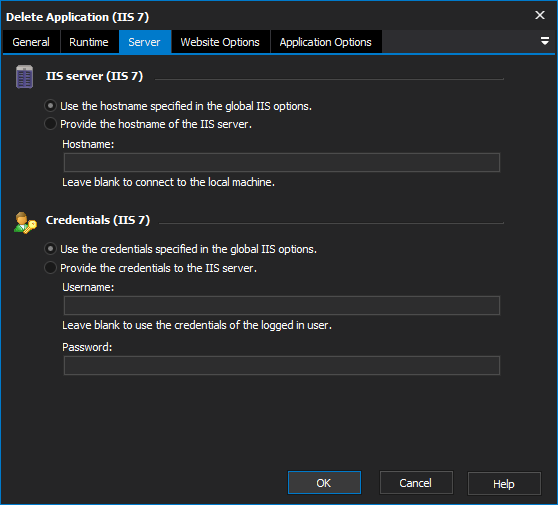This screenshot has width=558, height=505.
Task: Select the Server tab
Action: [144, 42]
